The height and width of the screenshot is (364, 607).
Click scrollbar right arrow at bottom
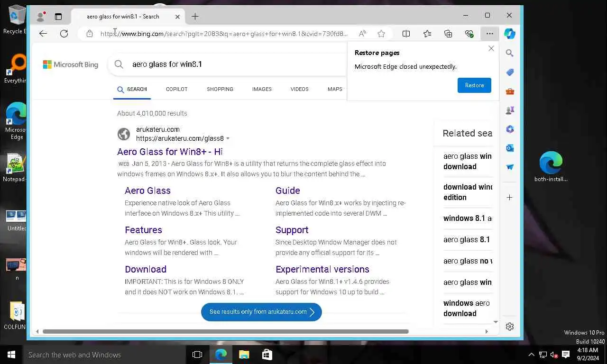pos(487,331)
